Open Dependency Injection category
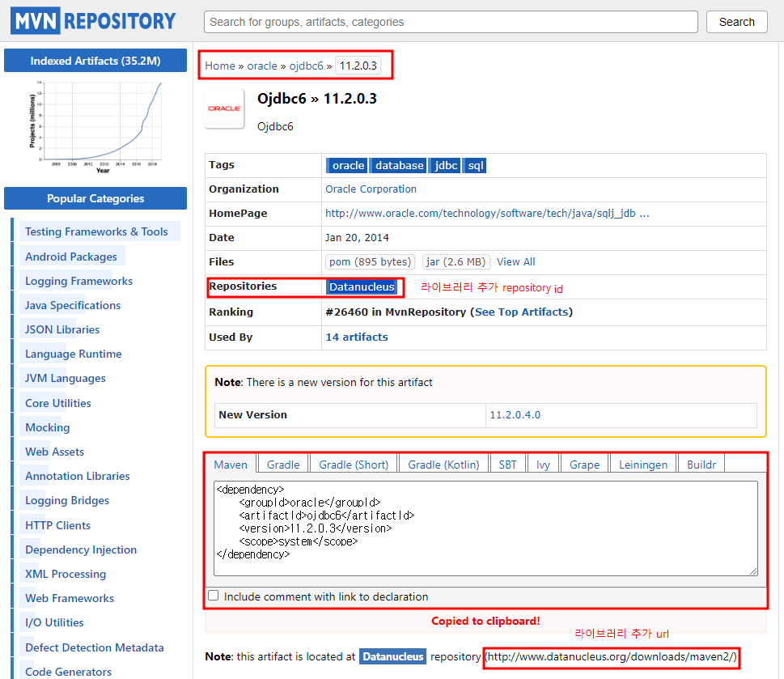Image resolution: width=784 pixels, height=679 pixels. [x=81, y=550]
